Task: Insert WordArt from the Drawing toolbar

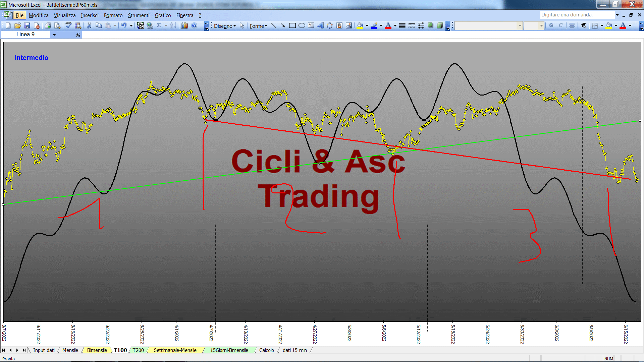Action: point(321,25)
